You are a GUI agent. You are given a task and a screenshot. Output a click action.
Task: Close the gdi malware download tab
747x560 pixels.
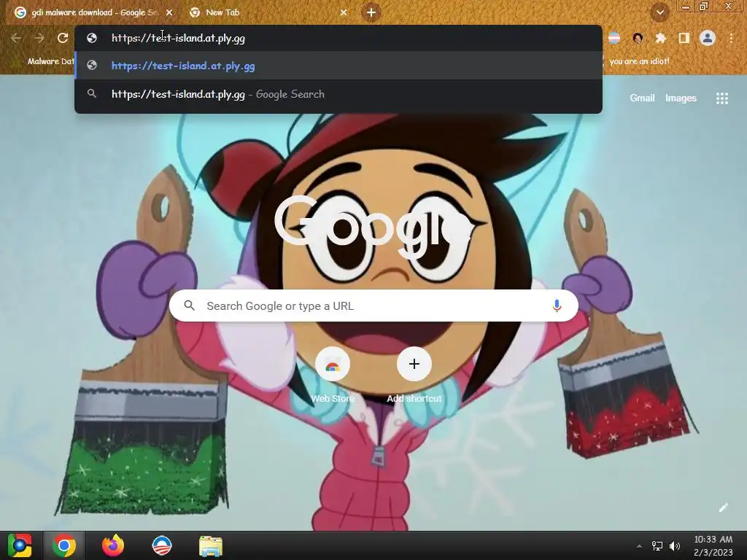coord(169,13)
